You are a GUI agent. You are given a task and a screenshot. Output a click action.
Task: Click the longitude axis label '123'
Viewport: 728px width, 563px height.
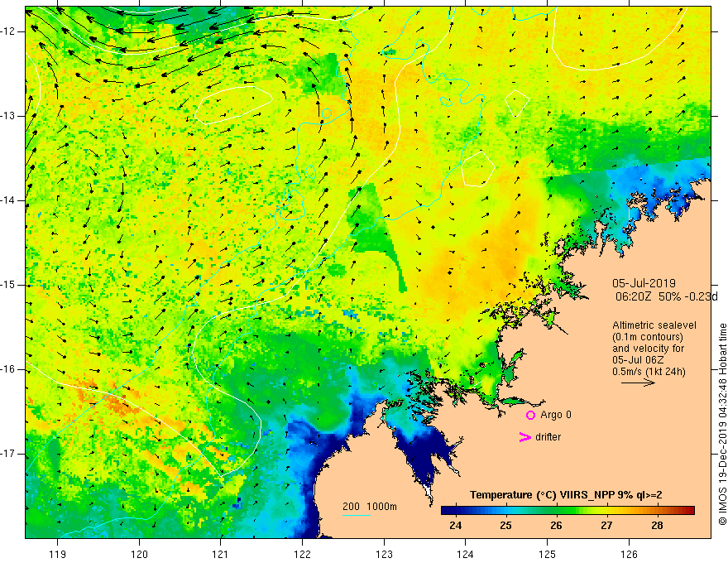[x=384, y=554]
